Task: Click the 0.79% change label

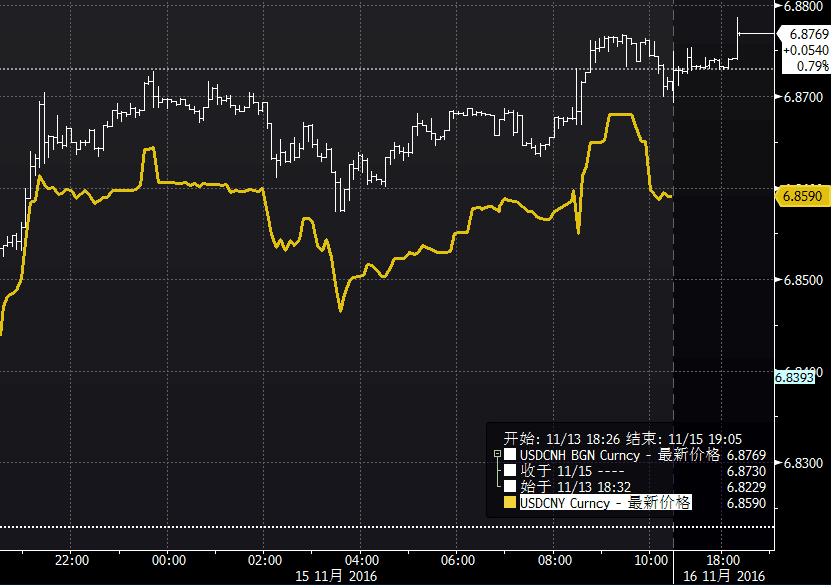Action: tap(812, 66)
